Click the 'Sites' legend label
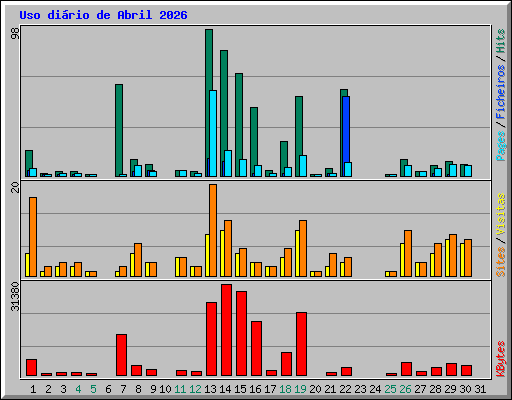Viewport: 512px width, 400px height. [501, 262]
